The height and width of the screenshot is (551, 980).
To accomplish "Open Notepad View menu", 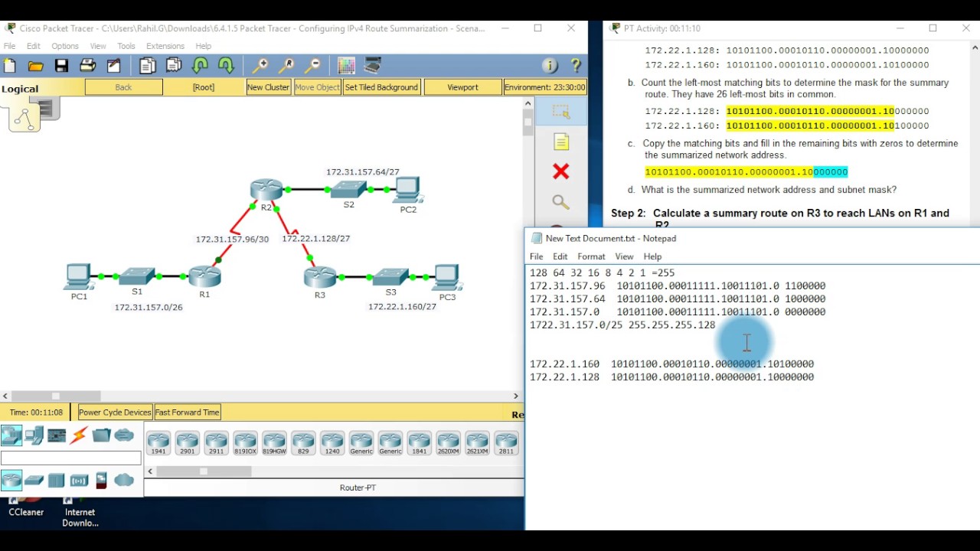I will click(624, 256).
